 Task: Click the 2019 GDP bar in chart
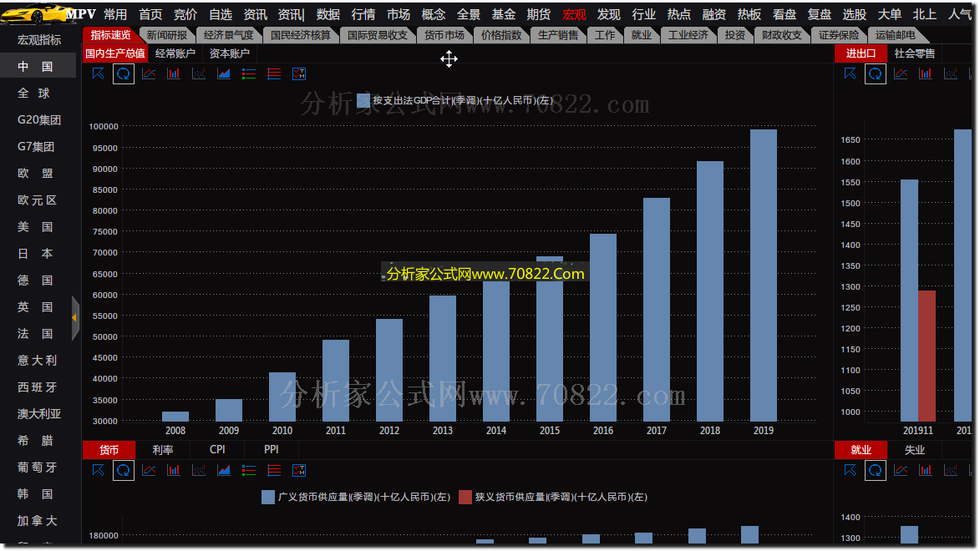point(763,275)
